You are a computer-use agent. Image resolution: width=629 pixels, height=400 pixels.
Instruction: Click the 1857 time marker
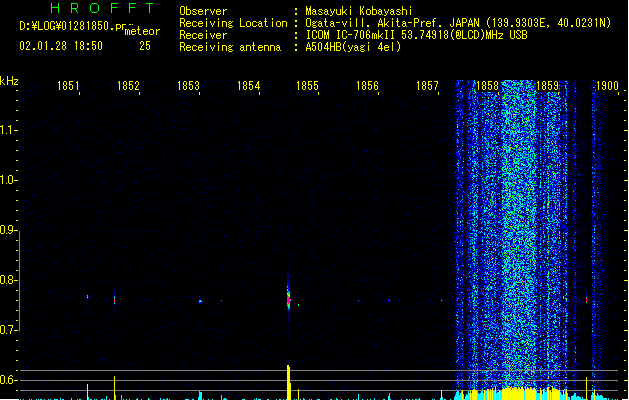click(427, 86)
